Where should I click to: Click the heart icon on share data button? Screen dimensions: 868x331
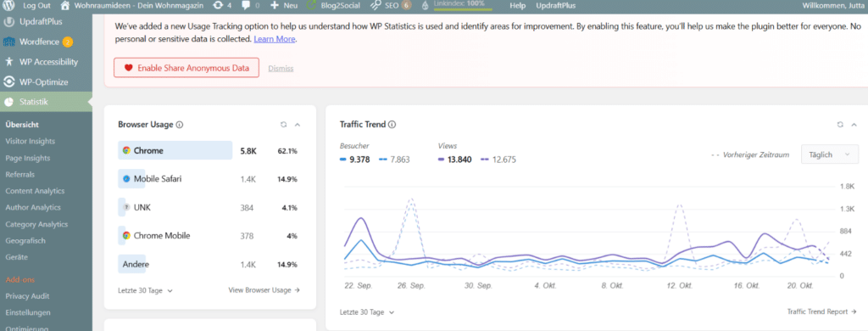point(129,68)
